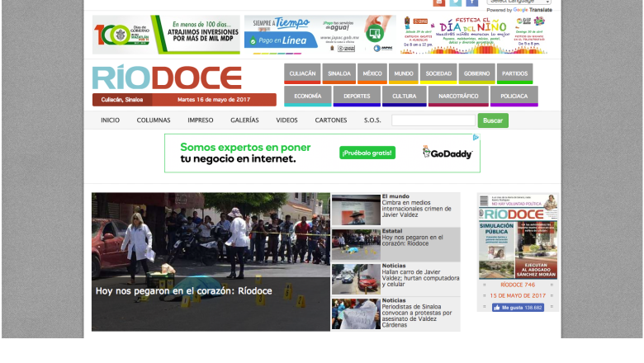Open the RíoDoce printed edition cover image
Image resolution: width=644 pixels, height=363 pixels.
click(518, 237)
